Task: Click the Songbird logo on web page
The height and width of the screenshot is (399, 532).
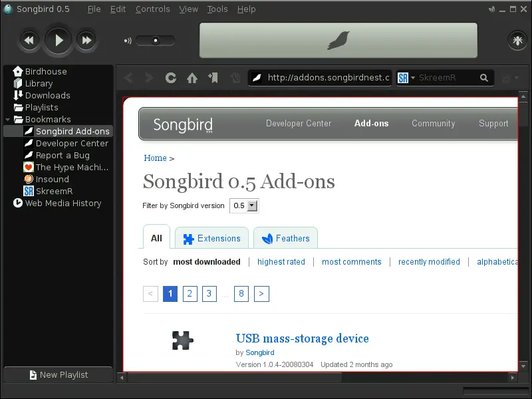Action: click(183, 125)
